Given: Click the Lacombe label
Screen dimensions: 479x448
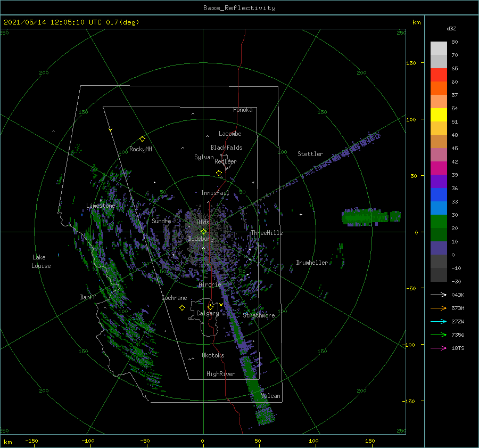Looking at the screenshot, I should click(x=230, y=134).
